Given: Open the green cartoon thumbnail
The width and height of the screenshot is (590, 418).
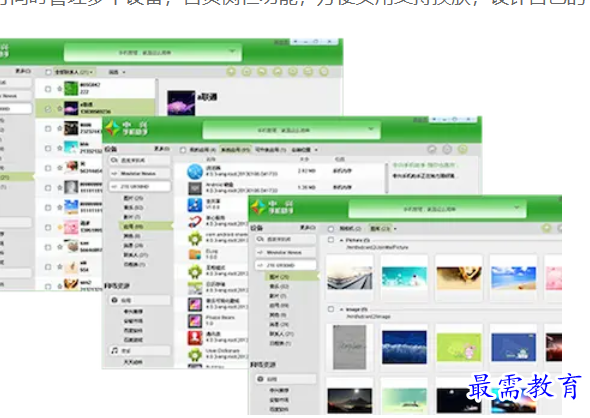Looking at the screenshot, I should pyautogui.click(x=459, y=348).
